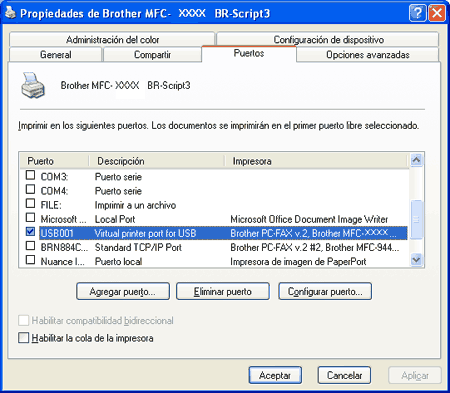
Task: Open the Opciones avanzadas tab
Action: coord(368,55)
